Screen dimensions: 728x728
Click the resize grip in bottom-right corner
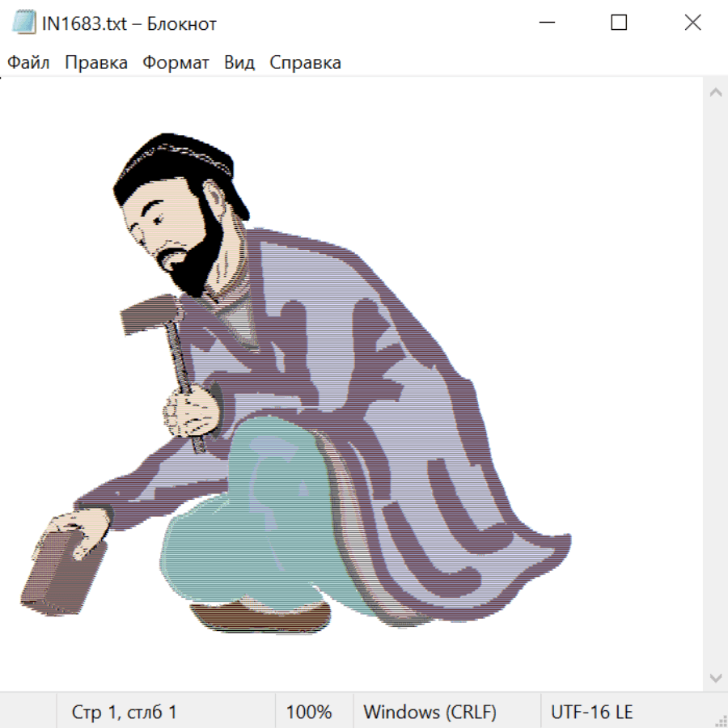(720, 720)
